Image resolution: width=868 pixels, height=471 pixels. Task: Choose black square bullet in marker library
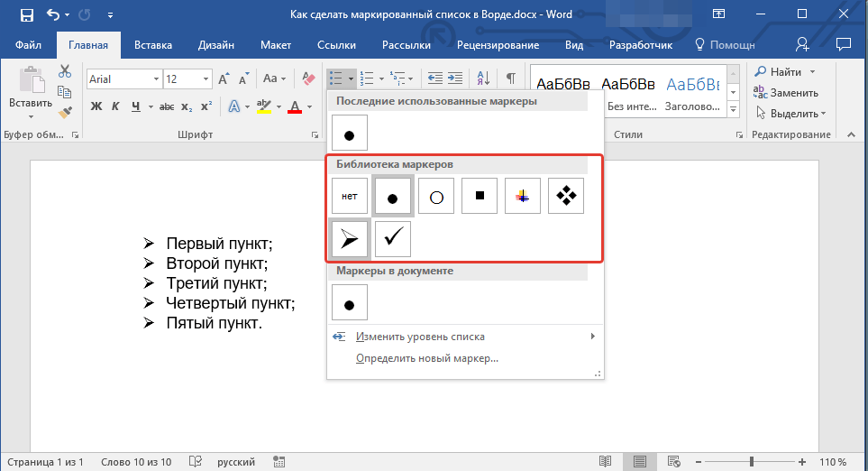[x=480, y=196]
